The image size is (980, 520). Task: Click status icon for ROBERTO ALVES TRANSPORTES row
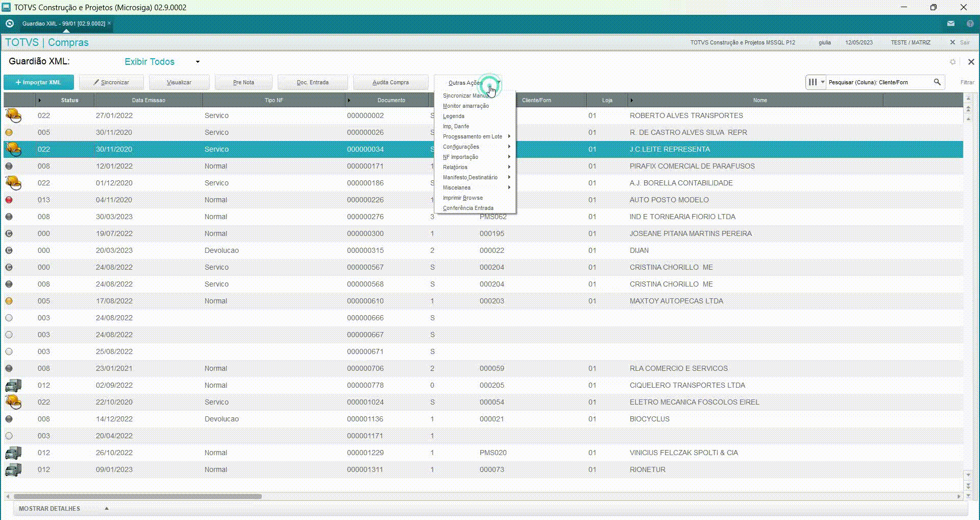pyautogui.click(x=13, y=115)
